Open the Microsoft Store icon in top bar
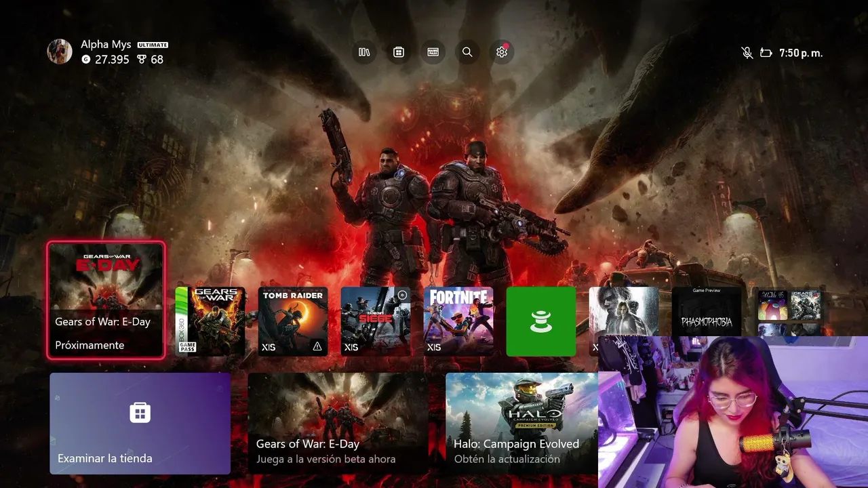 (x=399, y=52)
